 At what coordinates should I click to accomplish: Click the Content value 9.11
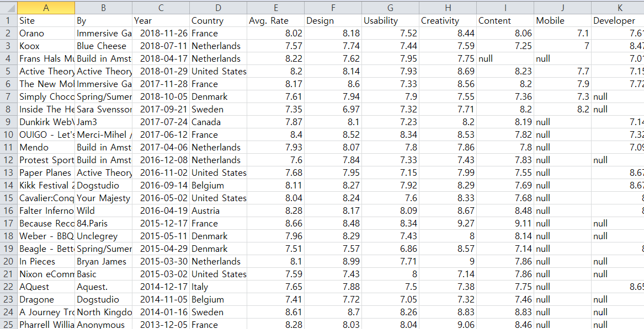point(505,223)
